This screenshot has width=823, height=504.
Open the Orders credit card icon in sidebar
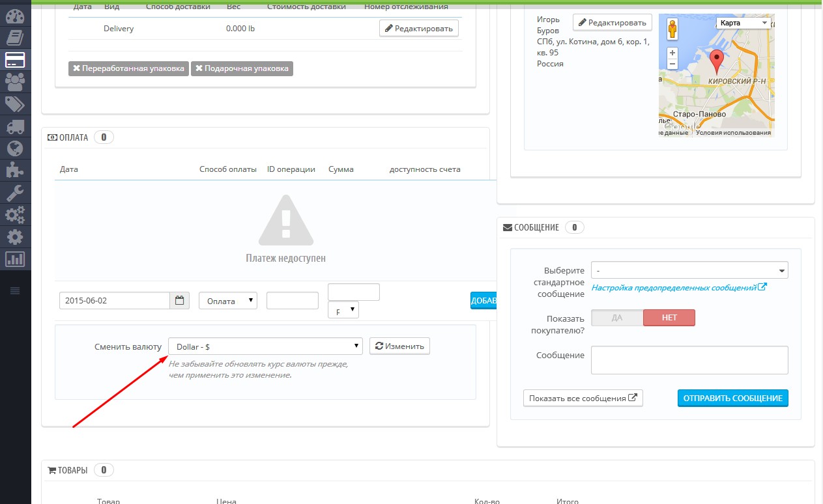pos(15,60)
